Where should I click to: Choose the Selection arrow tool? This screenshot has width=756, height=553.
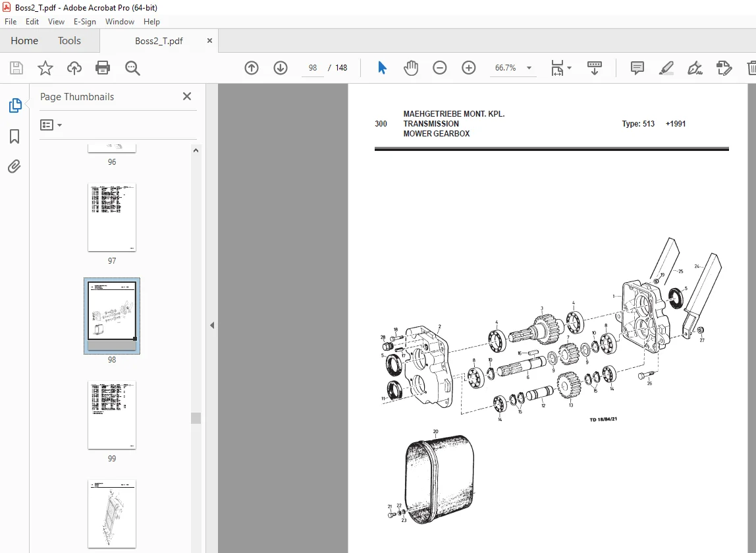(x=383, y=68)
